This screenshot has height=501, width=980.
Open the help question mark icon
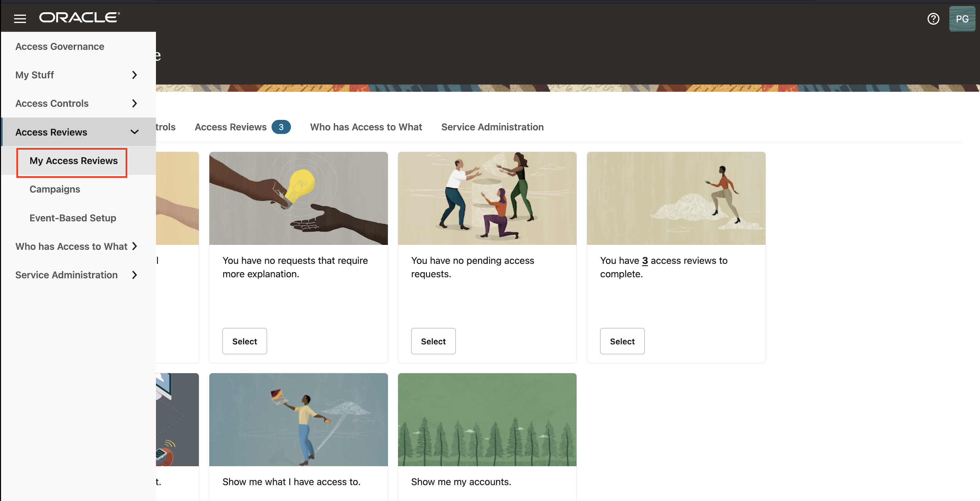tap(933, 18)
